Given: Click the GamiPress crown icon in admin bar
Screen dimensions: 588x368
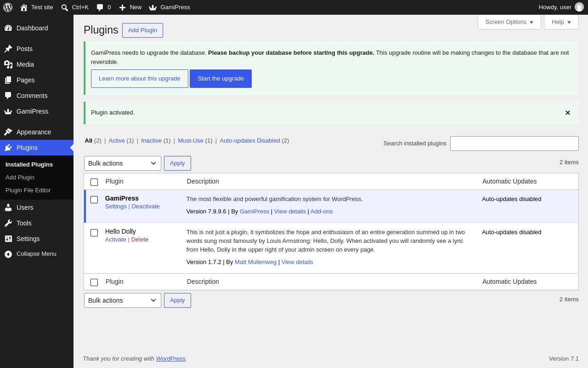Looking at the screenshot, I should click(x=153, y=7).
